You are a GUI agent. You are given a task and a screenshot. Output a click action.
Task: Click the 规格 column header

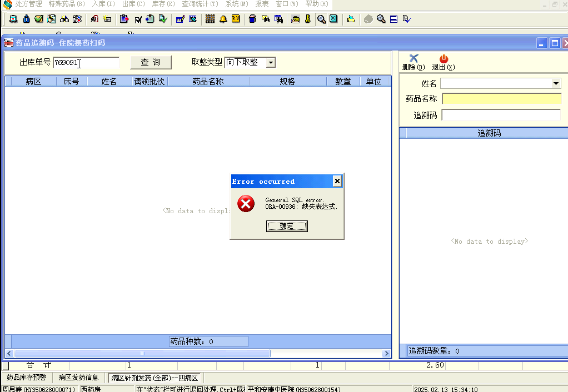(x=288, y=82)
